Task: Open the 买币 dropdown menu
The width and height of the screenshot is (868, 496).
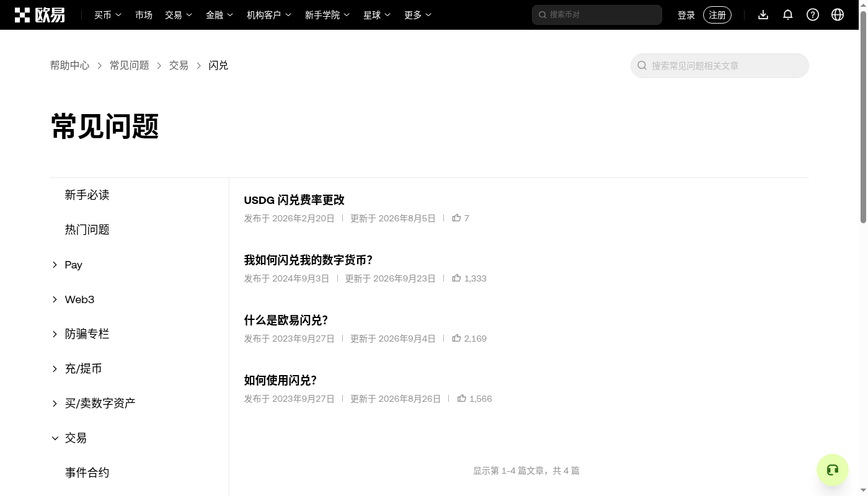Action: point(108,15)
